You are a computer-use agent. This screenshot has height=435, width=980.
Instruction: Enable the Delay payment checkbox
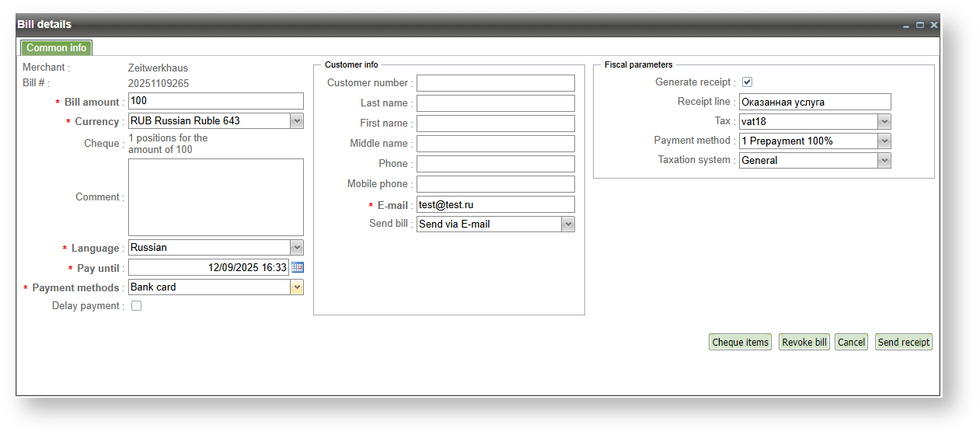tap(136, 306)
